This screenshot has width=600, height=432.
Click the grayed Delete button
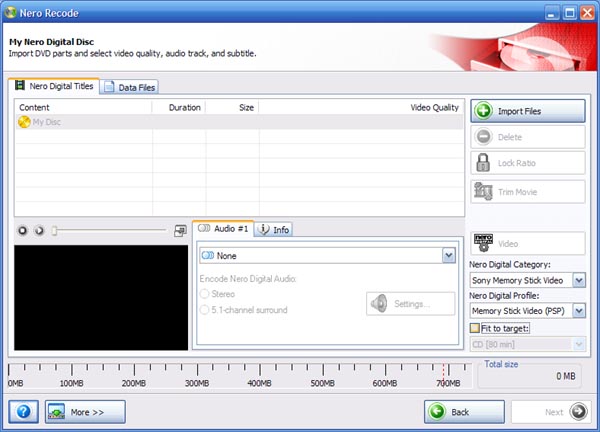coord(528,137)
